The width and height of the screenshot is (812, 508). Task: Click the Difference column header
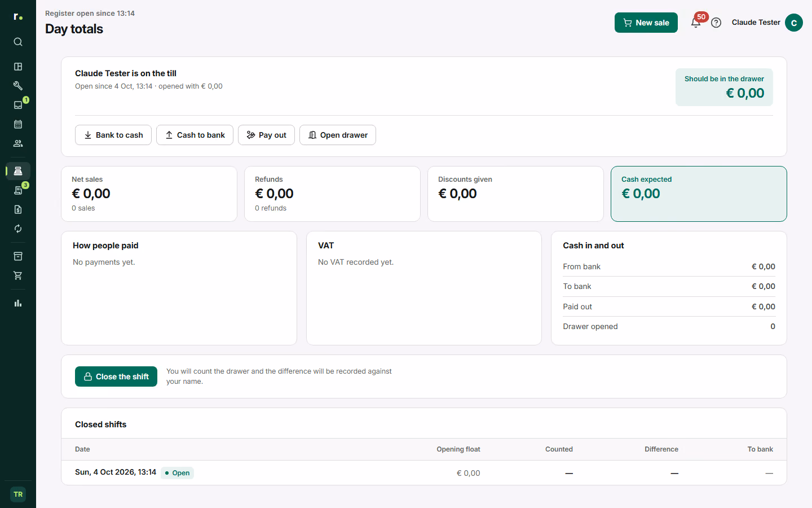tap(661, 449)
